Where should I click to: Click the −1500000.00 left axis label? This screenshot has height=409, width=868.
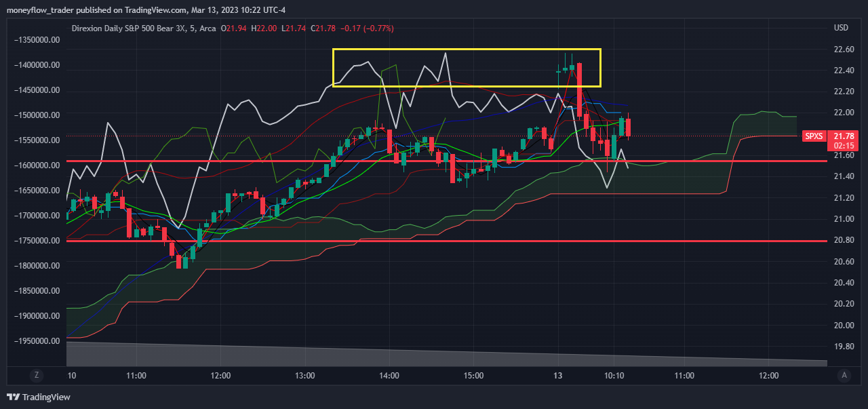tap(37, 115)
